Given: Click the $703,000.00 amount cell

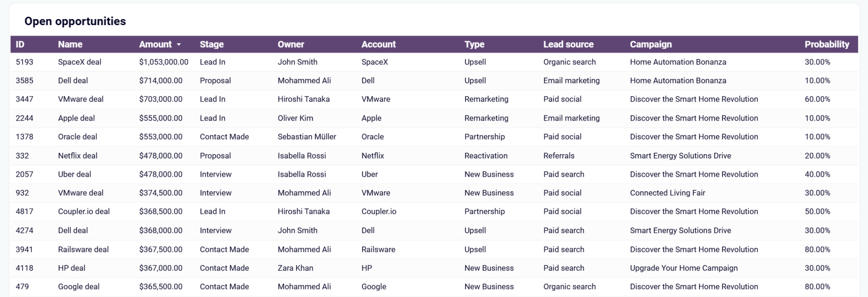Looking at the screenshot, I should (161, 99).
